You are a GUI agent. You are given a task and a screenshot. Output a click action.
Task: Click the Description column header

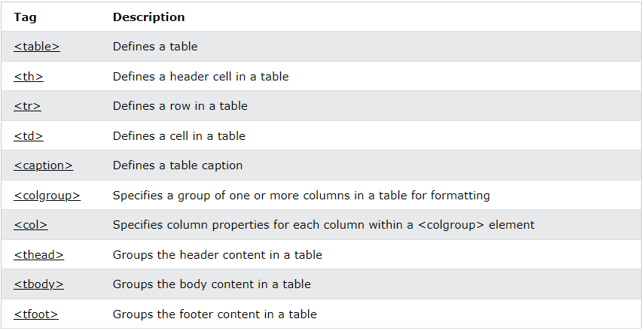tap(148, 17)
